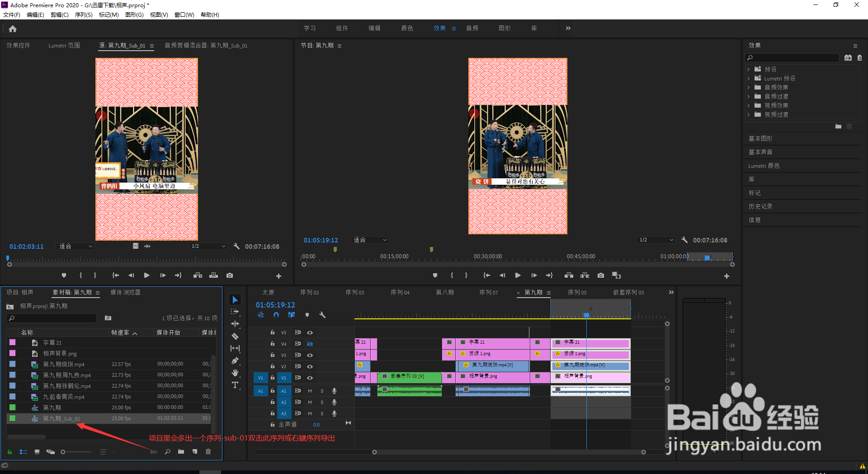Expand the 音频效果 folder
The height and width of the screenshot is (474, 868).
[x=749, y=87]
